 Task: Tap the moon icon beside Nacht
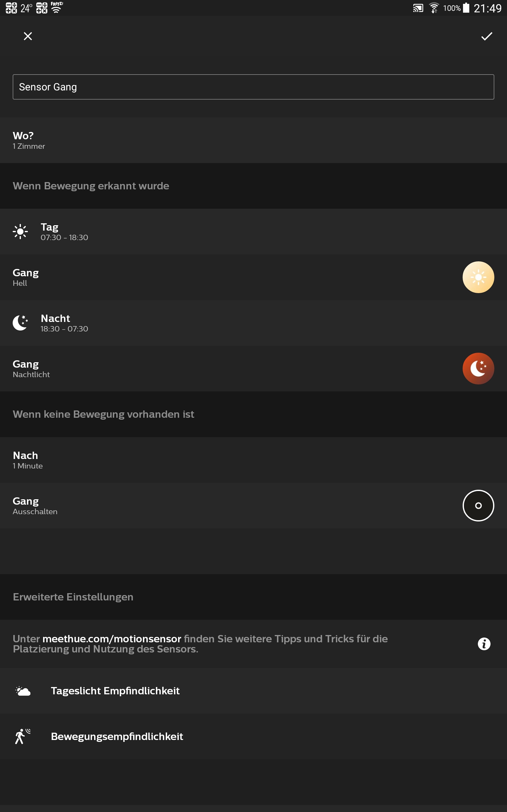[20, 323]
